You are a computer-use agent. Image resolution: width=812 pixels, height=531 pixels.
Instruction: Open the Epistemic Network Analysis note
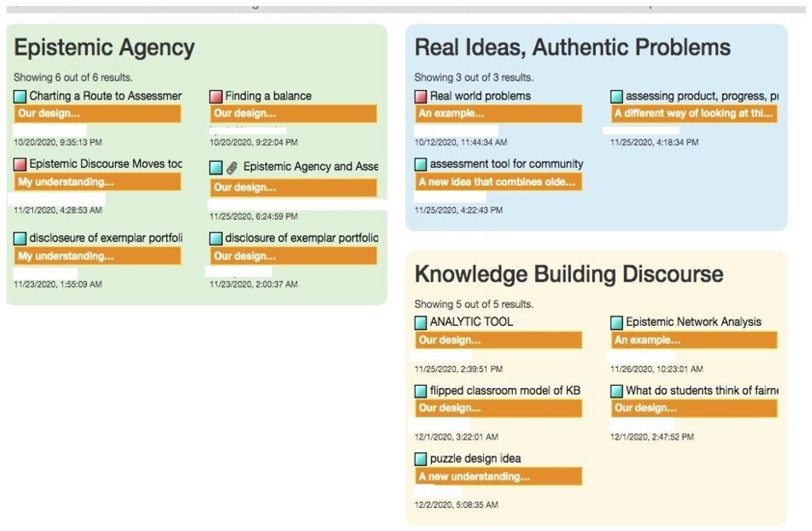[693, 322]
